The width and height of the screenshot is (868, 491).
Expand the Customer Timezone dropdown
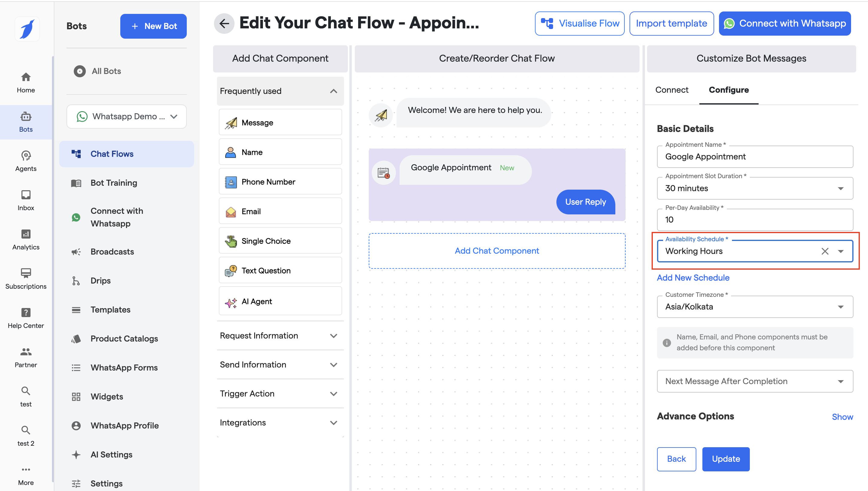(x=755, y=306)
